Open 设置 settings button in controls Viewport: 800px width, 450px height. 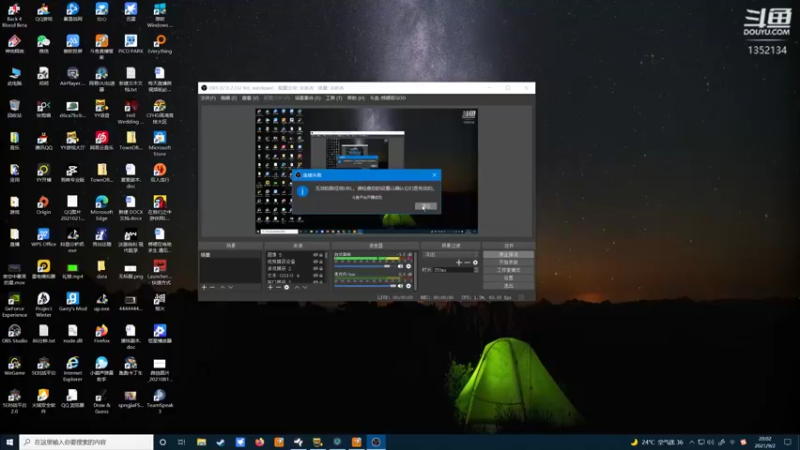click(508, 278)
